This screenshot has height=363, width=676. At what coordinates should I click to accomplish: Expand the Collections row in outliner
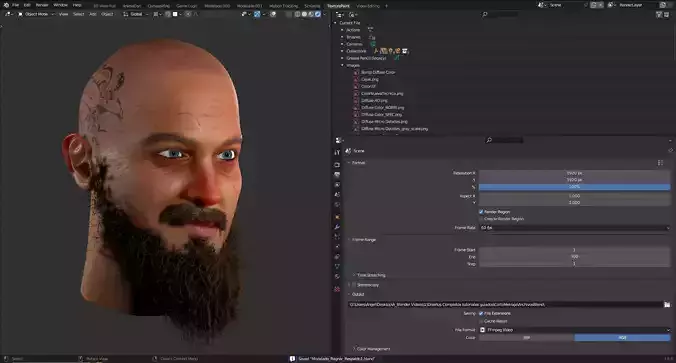pyautogui.click(x=342, y=51)
